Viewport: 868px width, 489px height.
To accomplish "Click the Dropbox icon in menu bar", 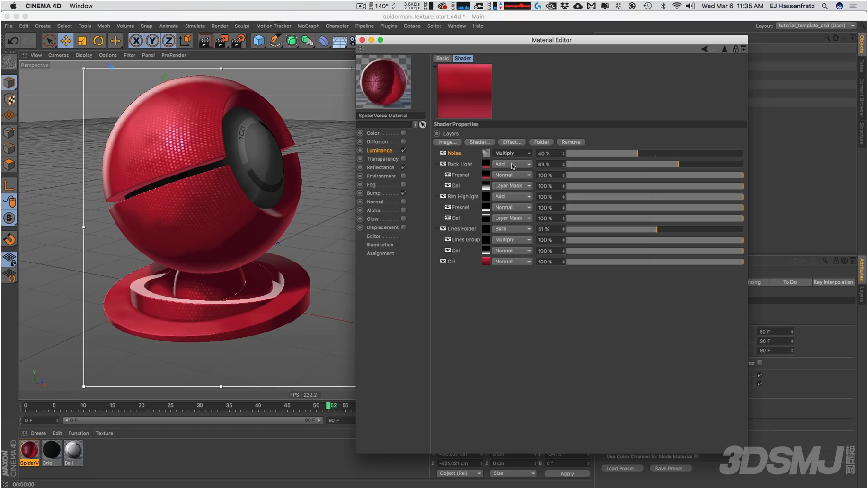I will pyautogui.click(x=565, y=6).
